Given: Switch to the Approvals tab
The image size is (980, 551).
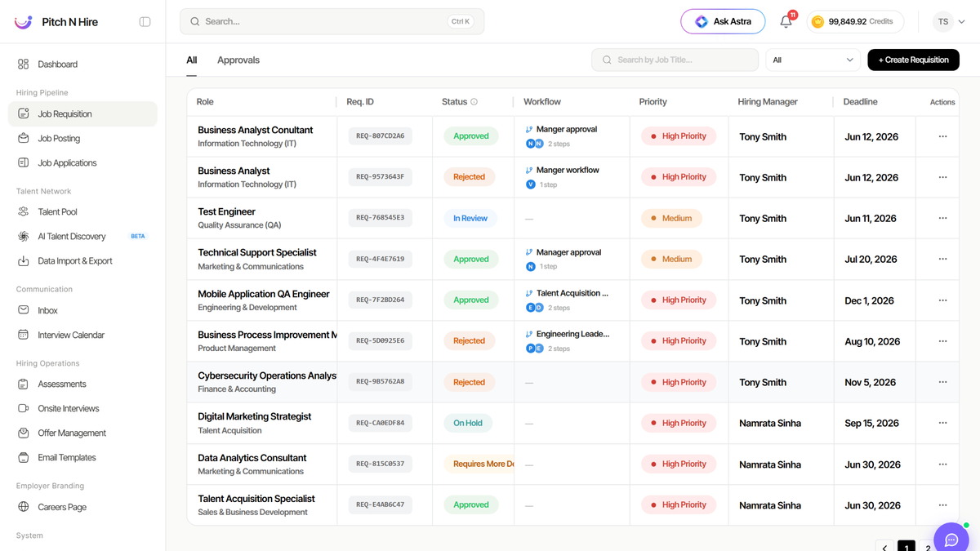Looking at the screenshot, I should tap(238, 60).
